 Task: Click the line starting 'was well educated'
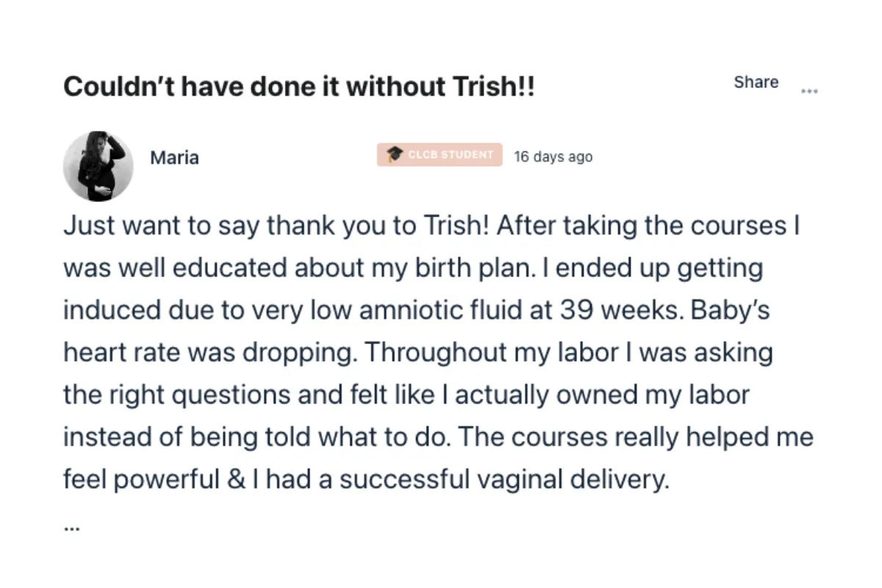click(x=413, y=268)
